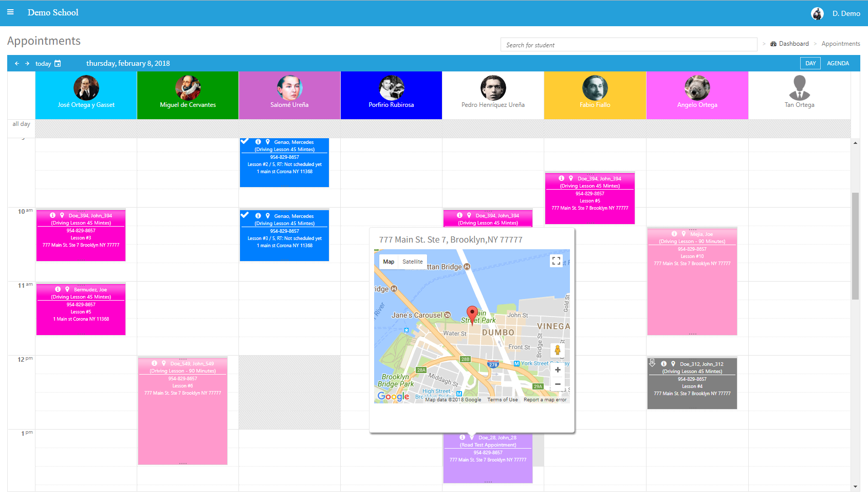Click the fullscreen icon on the map popup
The height and width of the screenshot is (500, 868).
click(556, 261)
